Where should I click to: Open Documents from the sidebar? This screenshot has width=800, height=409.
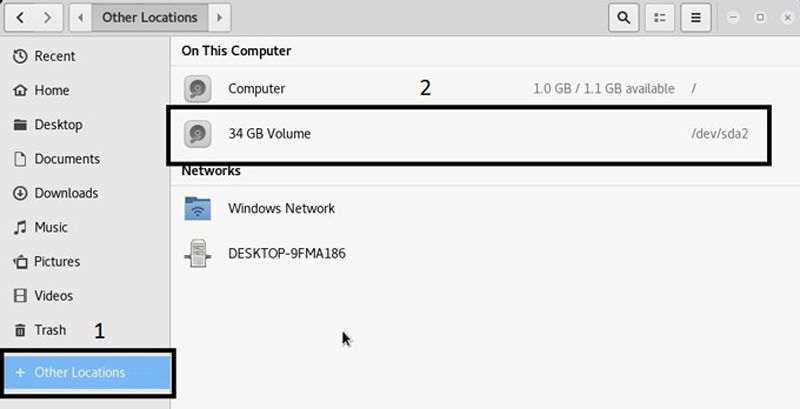pyautogui.click(x=66, y=159)
